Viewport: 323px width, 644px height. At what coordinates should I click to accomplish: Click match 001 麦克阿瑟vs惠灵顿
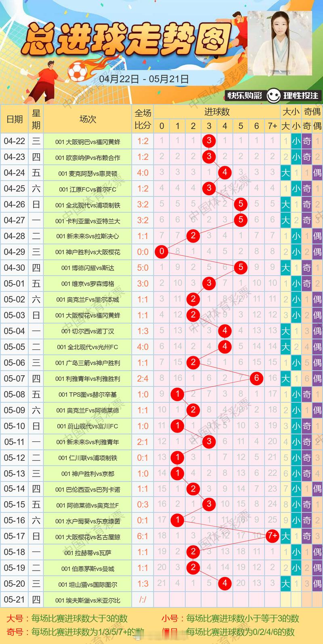click(88, 173)
